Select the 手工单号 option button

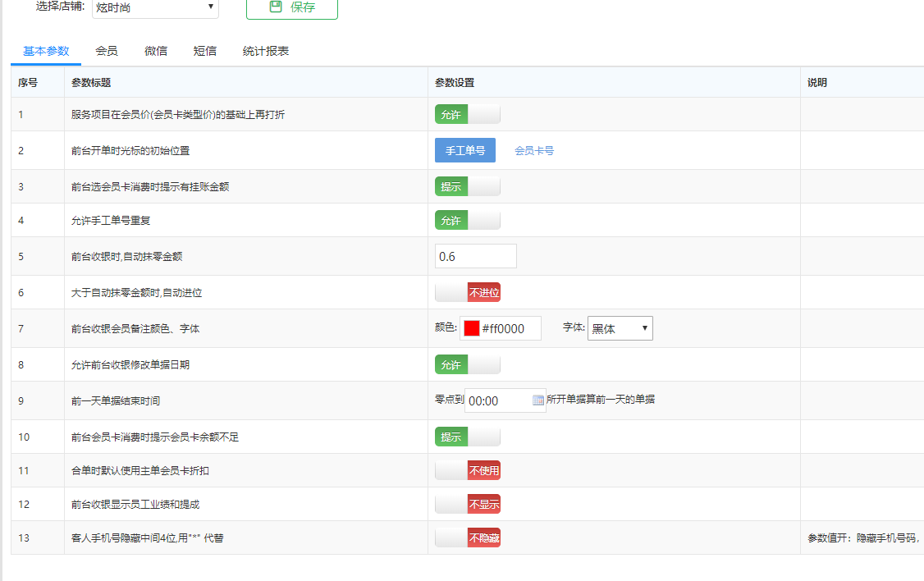tap(465, 150)
